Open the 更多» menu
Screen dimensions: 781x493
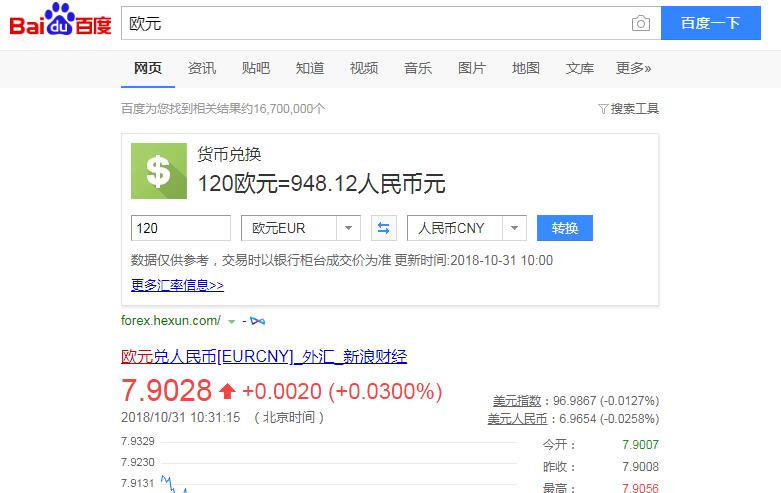[633, 68]
